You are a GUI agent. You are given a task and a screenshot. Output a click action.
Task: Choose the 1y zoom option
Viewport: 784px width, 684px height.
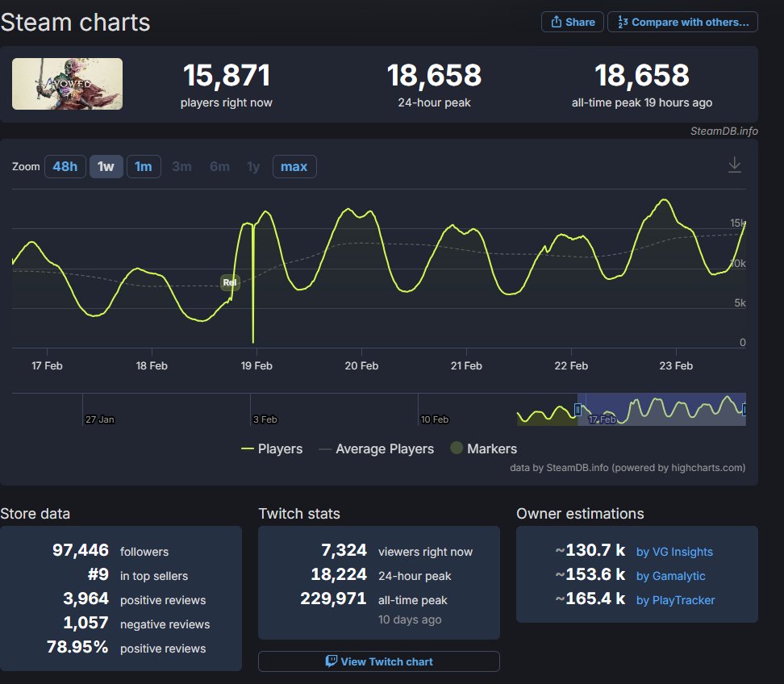point(253,166)
